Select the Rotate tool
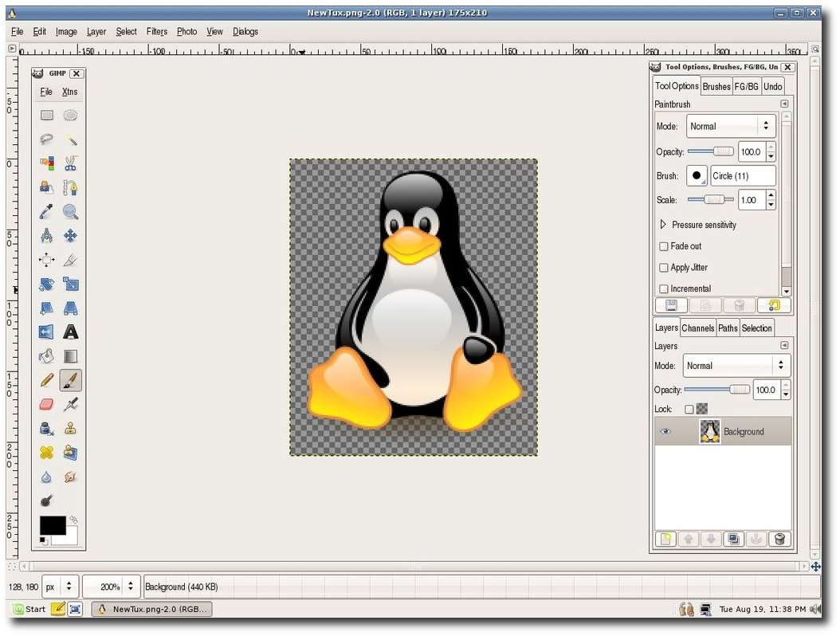 46,284
